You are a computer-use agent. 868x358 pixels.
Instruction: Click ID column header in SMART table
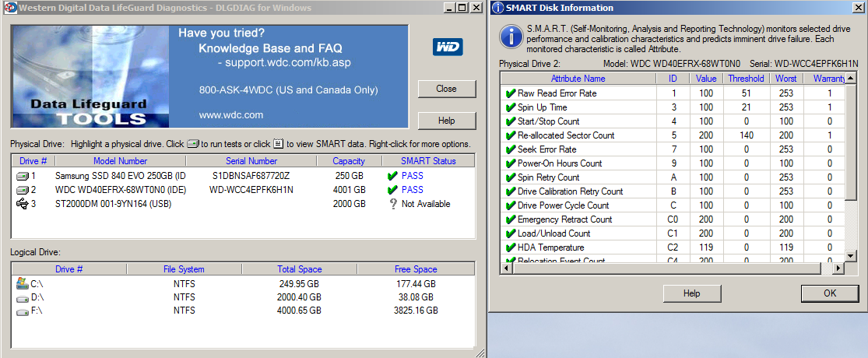[x=673, y=79]
